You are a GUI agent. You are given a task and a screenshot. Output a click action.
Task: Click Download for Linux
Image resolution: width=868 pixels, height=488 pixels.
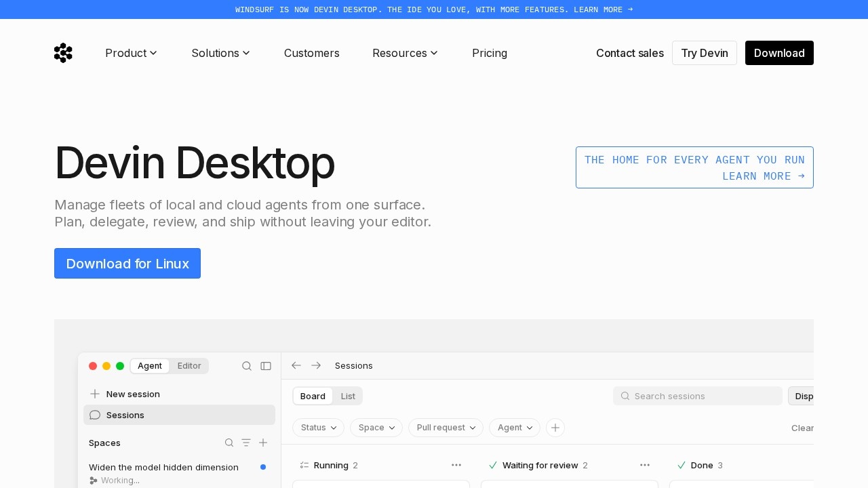(127, 264)
